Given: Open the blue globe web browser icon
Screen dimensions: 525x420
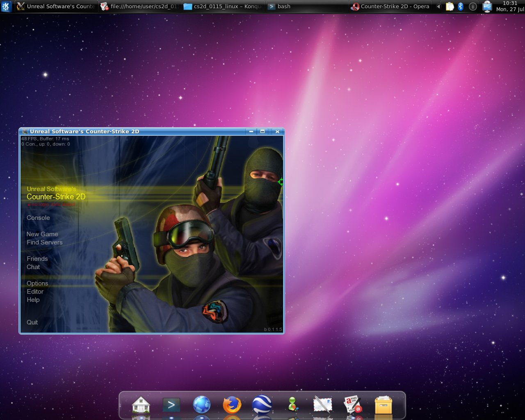Looking at the screenshot, I should pyautogui.click(x=201, y=405).
